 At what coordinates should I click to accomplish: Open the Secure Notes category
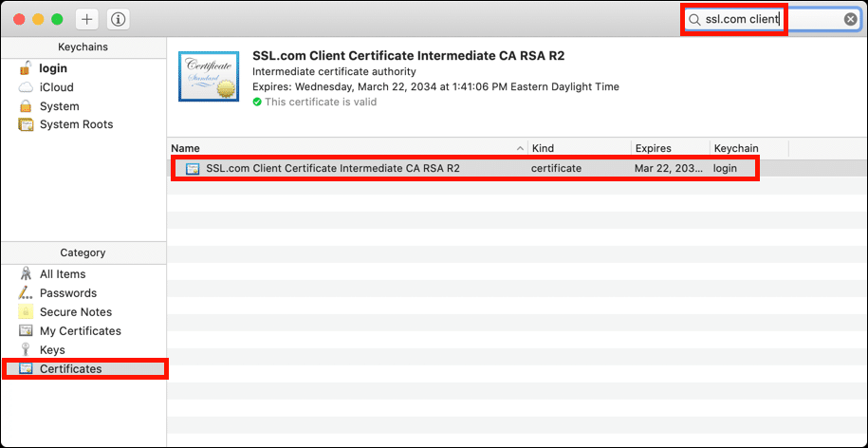point(75,312)
